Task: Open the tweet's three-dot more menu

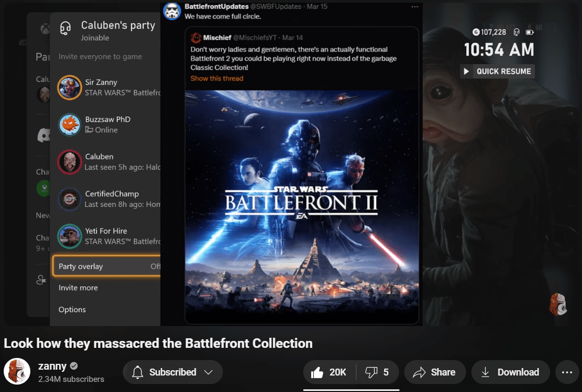Action: (414, 7)
